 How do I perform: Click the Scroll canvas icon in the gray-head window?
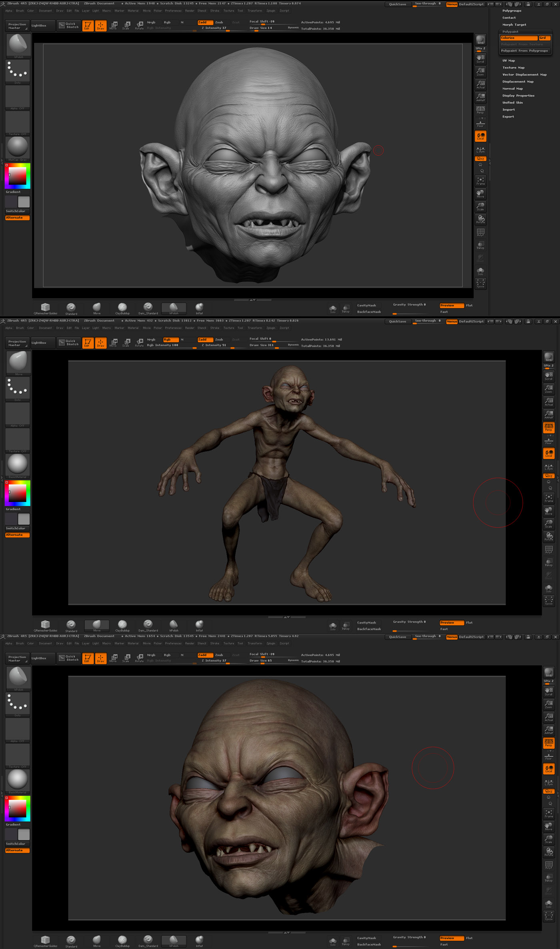coord(480,59)
